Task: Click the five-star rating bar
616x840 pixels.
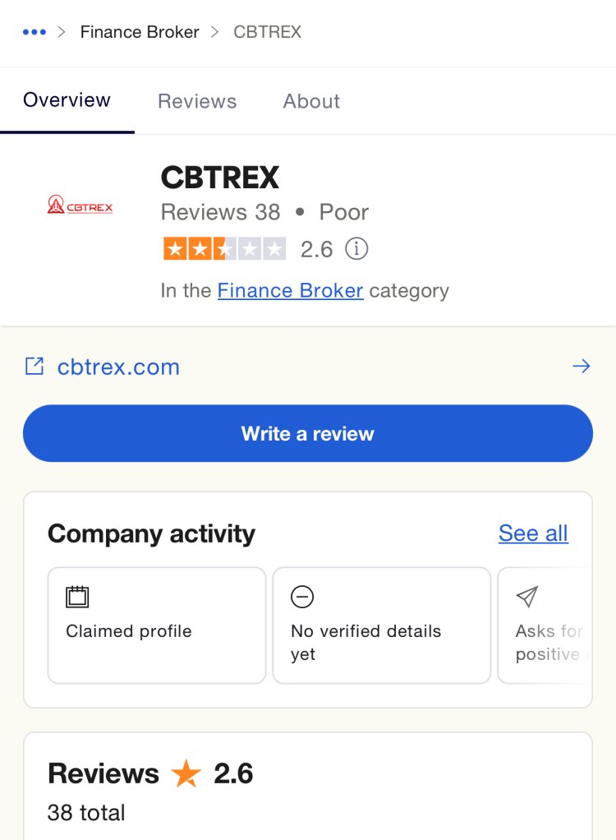Action: pos(225,248)
